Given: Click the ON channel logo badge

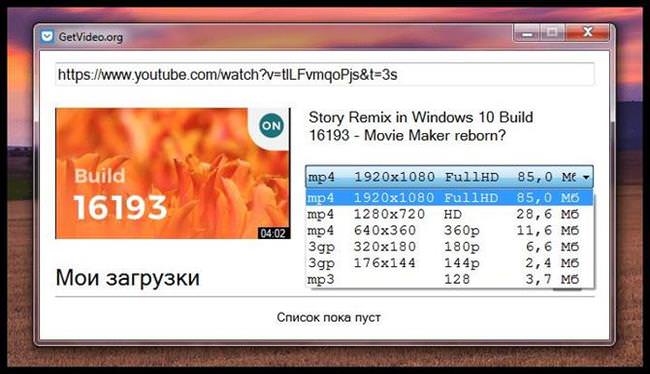Looking at the screenshot, I should click(x=272, y=126).
